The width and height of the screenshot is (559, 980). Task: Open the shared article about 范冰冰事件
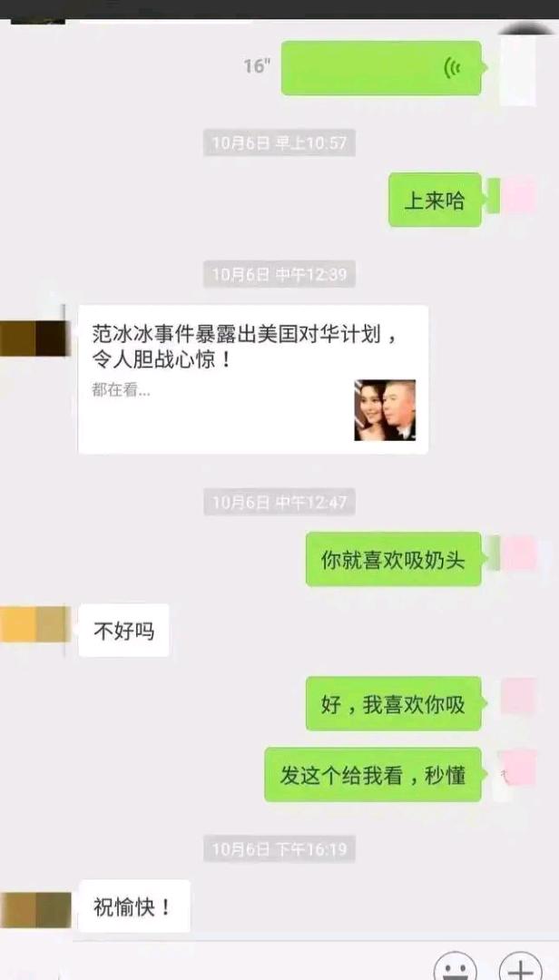click(x=253, y=379)
